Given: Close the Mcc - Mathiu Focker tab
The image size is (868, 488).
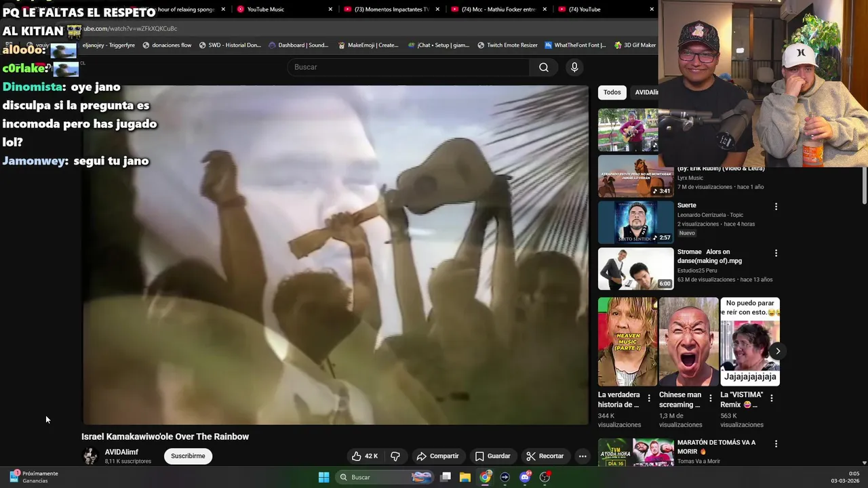Looking at the screenshot, I should (x=545, y=9).
